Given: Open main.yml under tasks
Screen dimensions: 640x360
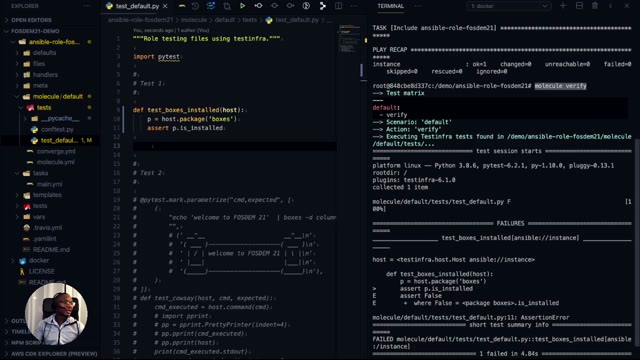Looking at the screenshot, I should [49, 184].
